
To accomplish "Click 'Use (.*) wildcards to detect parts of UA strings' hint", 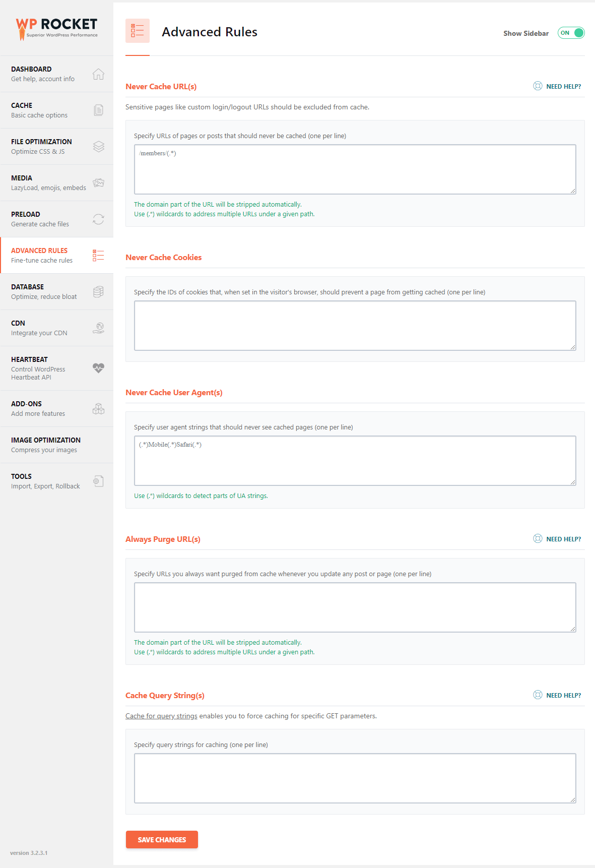I will [201, 496].
